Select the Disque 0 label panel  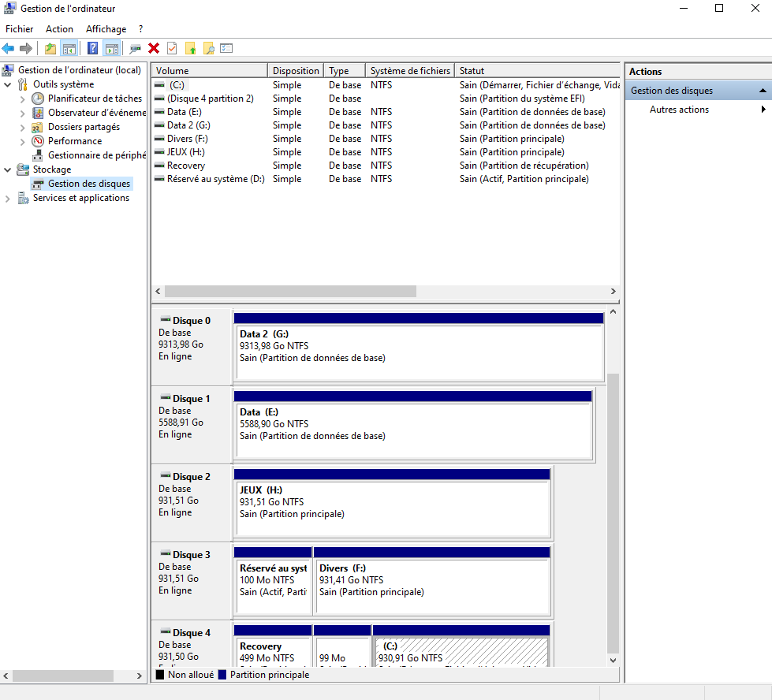point(192,347)
